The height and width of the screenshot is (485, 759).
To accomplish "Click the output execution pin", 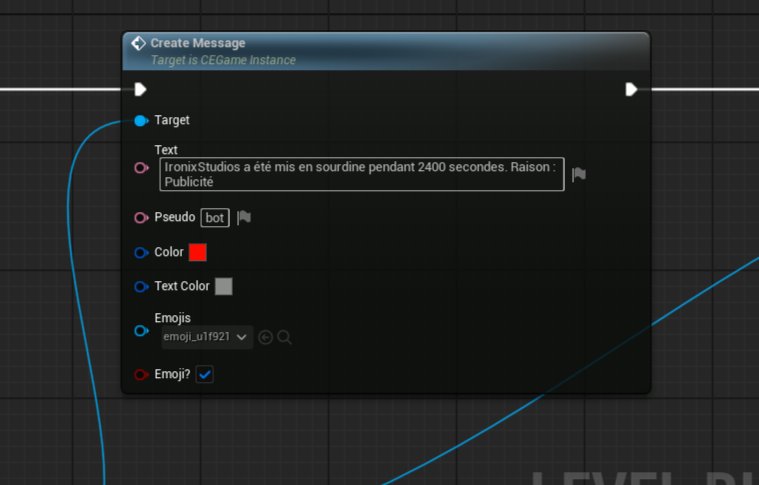I will click(631, 90).
